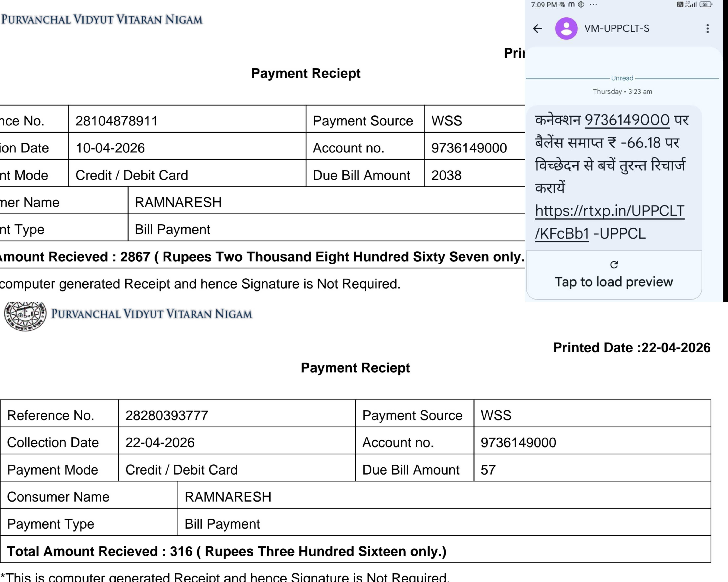The width and height of the screenshot is (728, 582).
Task: Tap the refresh icon above load preview
Action: pyautogui.click(x=614, y=265)
